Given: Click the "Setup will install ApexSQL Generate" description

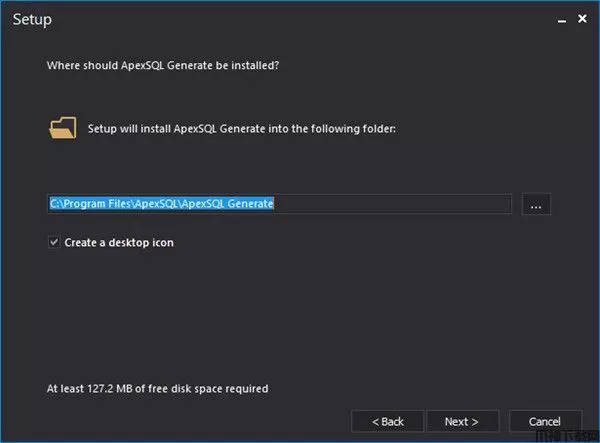Looking at the screenshot, I should (242, 129).
